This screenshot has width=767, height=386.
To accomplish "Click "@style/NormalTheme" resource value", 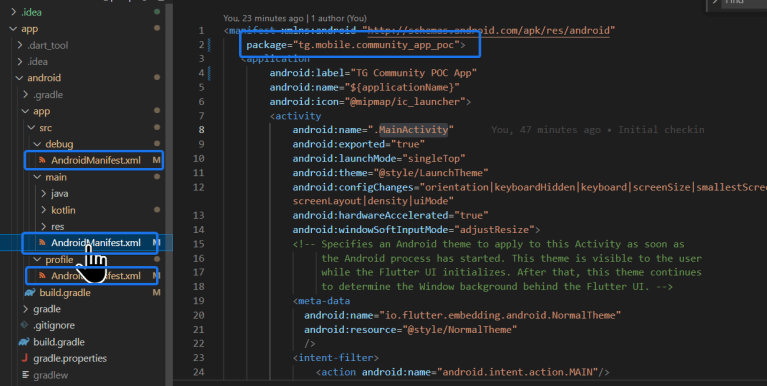I will click(459, 330).
